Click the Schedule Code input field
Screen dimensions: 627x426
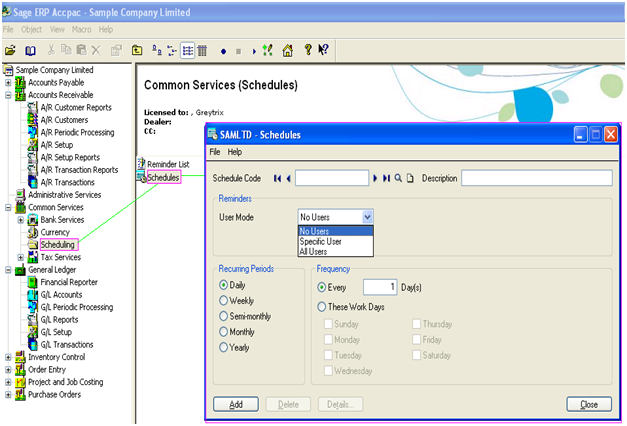point(332,178)
